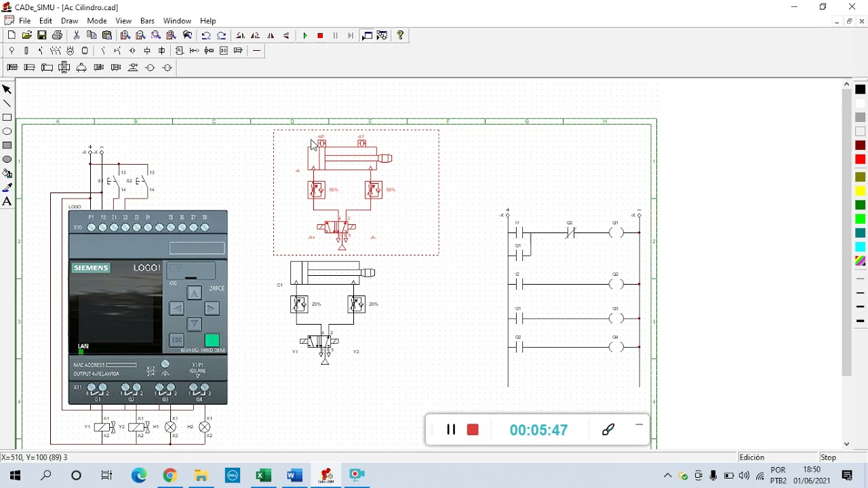868x488 pixels.
Task: Save the drawing with floppy disk icon
Action: tap(42, 35)
